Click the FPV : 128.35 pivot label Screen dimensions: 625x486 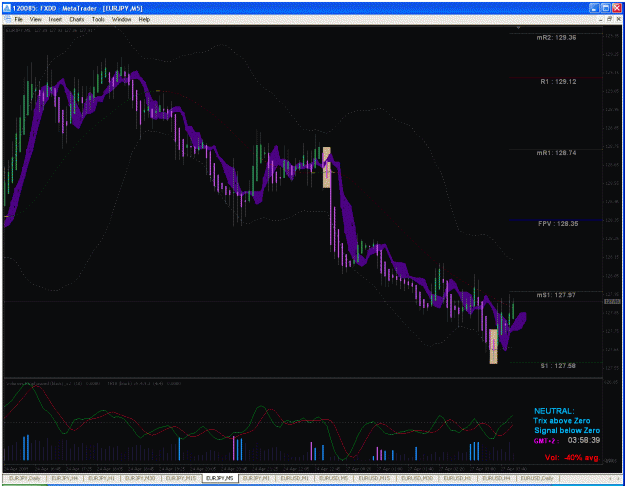pos(558,224)
